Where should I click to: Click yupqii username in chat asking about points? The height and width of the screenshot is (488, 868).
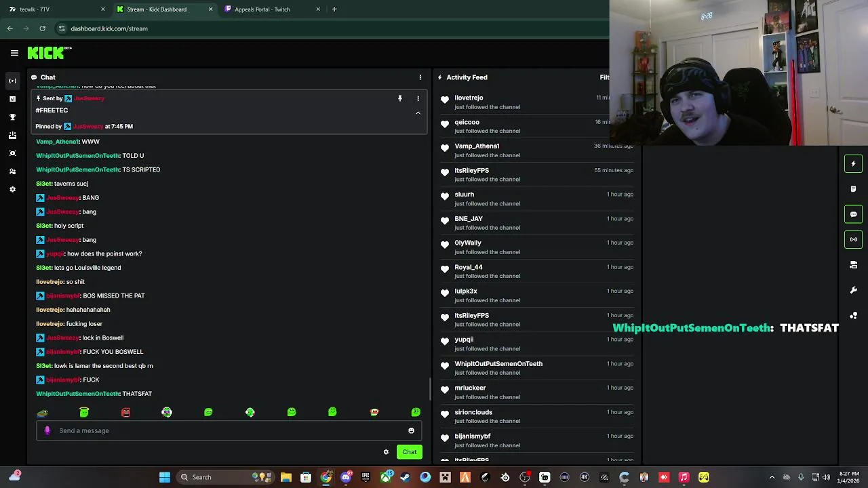[55, 253]
